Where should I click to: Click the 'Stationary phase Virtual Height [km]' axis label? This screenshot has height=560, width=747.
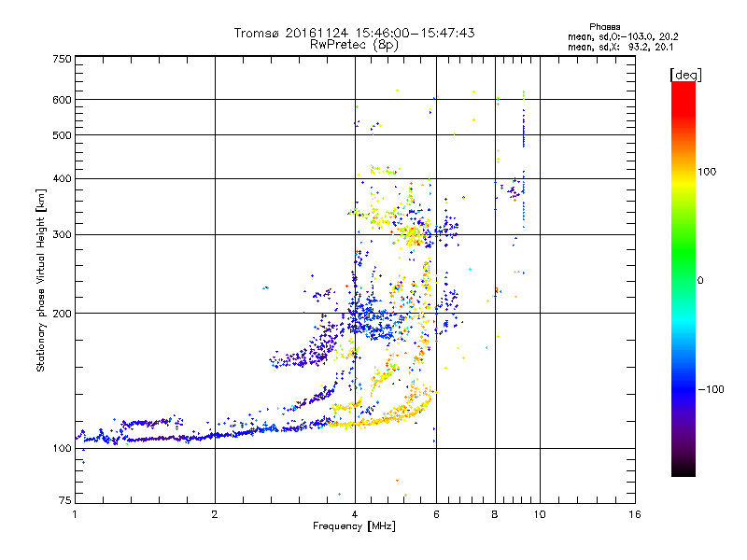pyautogui.click(x=41, y=281)
